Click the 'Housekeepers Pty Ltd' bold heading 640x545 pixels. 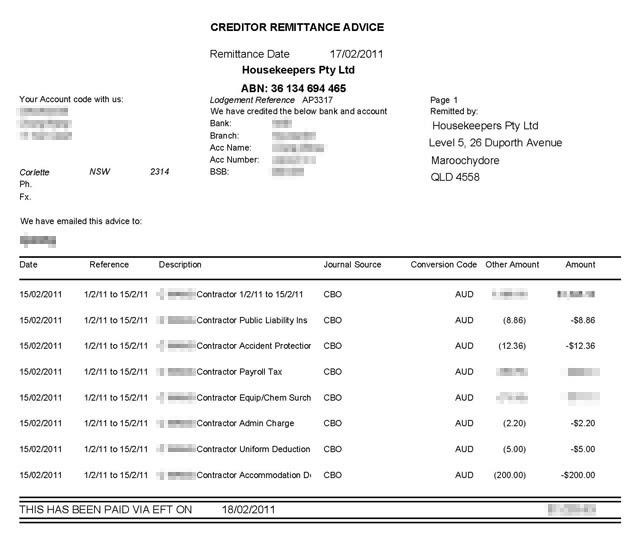tap(298, 70)
